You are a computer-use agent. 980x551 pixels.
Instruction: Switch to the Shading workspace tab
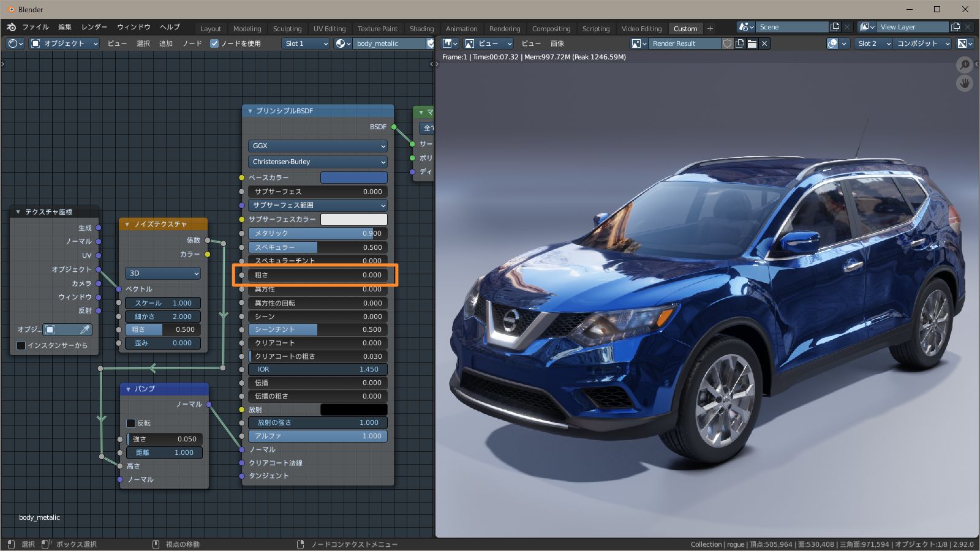point(421,29)
